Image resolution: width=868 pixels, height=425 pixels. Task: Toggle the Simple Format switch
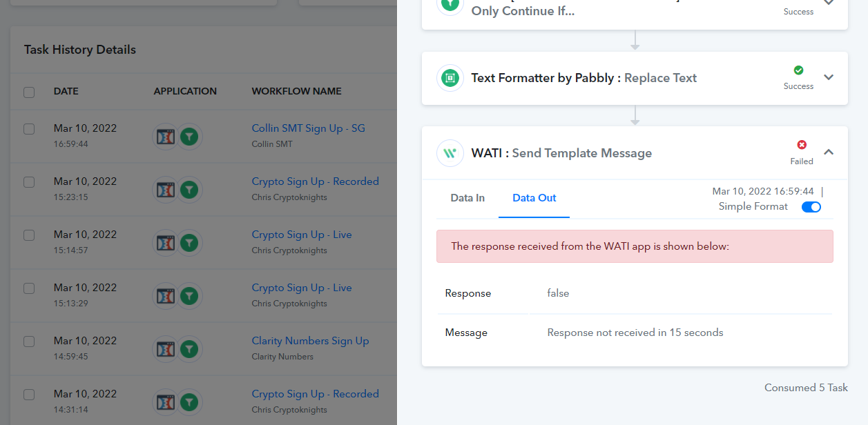tap(811, 207)
